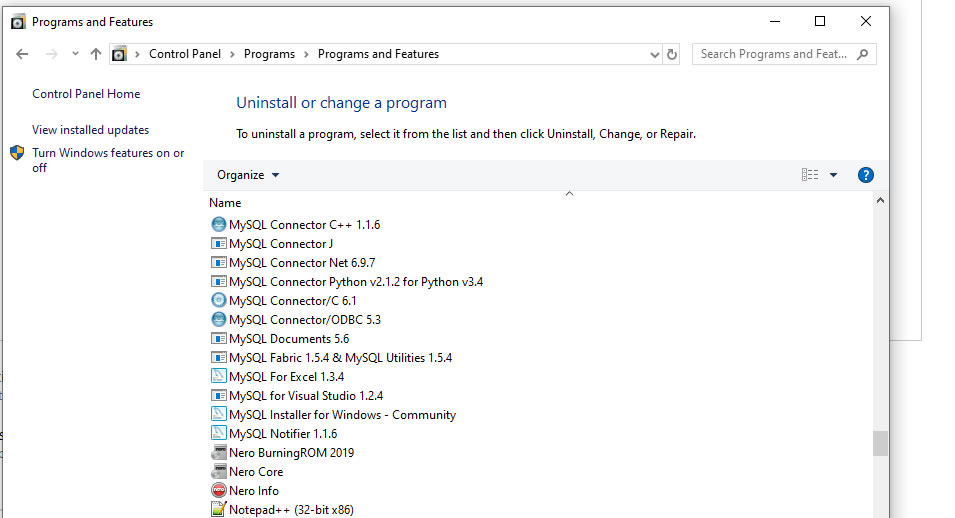Click the red Nero Info icon
Image resolution: width=955 pixels, height=518 pixels.
pyautogui.click(x=219, y=490)
